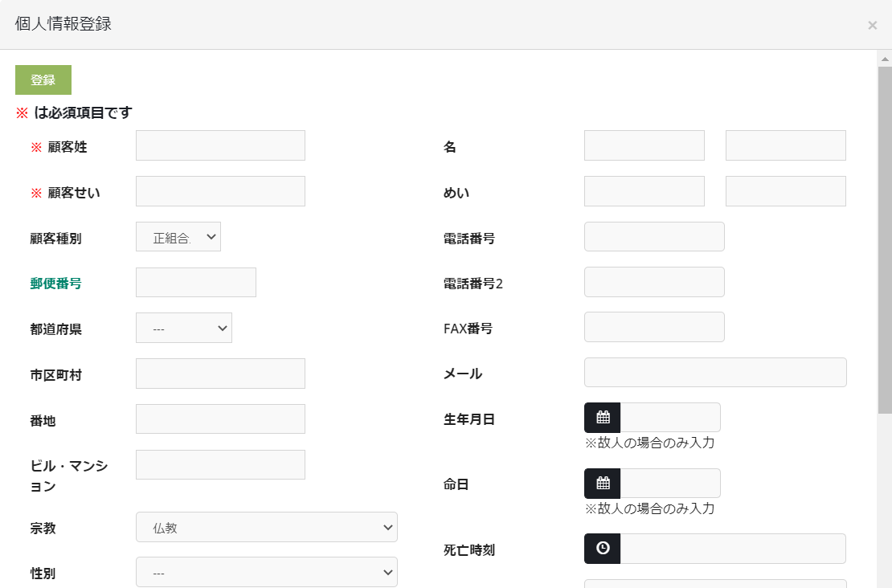892x588 pixels.
Task: Click the FAX番号 input field
Action: [653, 327]
